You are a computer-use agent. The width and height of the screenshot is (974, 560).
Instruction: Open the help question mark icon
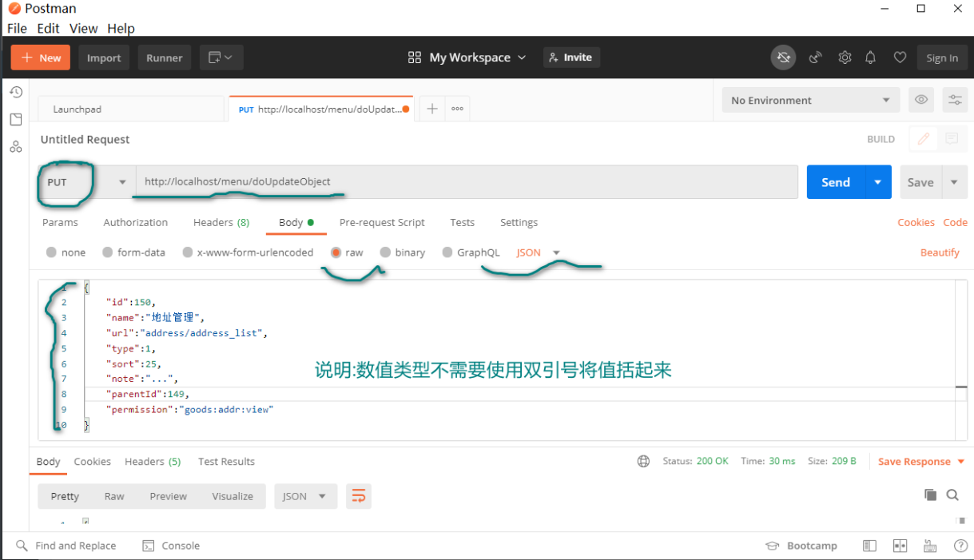(x=961, y=546)
